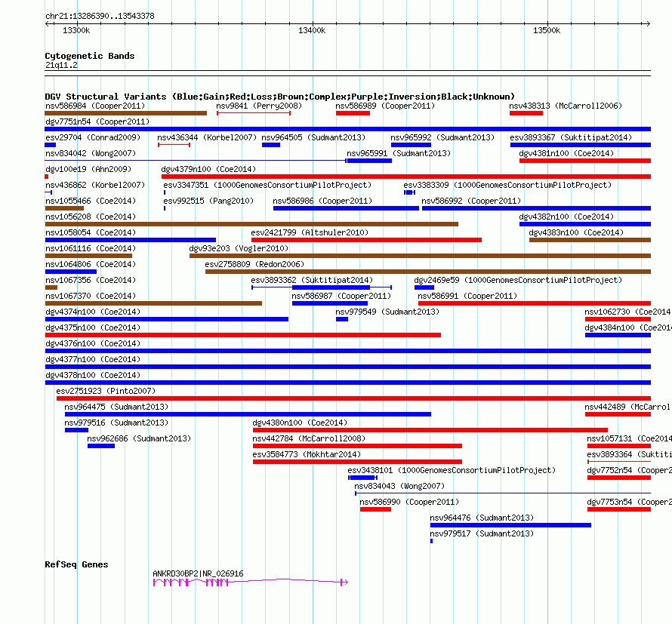The image size is (672, 624).
Task: Open nsv436344 (Korbel2007) variant label
Action: pyautogui.click(x=207, y=137)
